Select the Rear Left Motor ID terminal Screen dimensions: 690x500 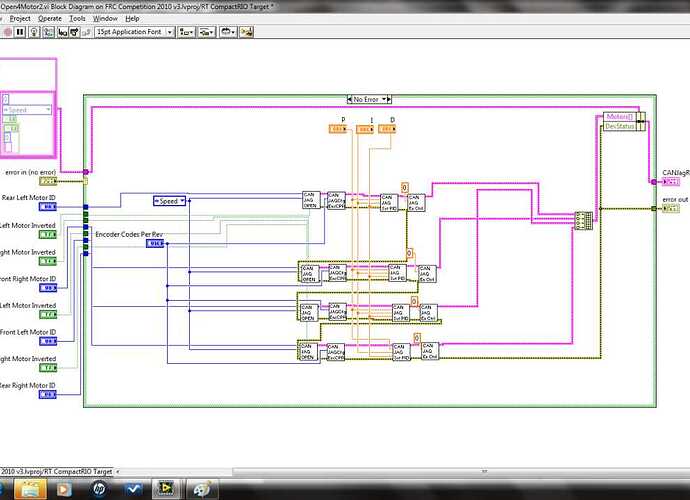point(48,207)
